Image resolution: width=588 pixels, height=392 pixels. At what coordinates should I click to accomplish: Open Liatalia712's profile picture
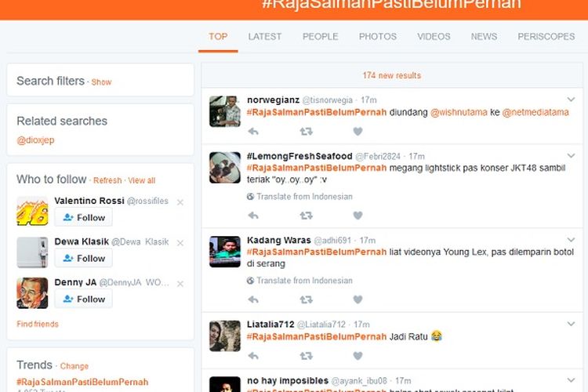pyautogui.click(x=224, y=336)
